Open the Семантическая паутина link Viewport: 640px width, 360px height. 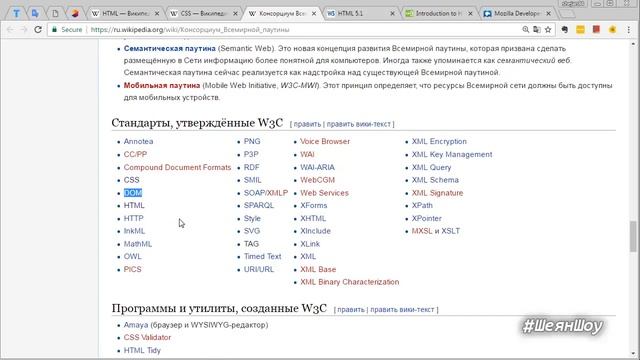tap(169, 49)
